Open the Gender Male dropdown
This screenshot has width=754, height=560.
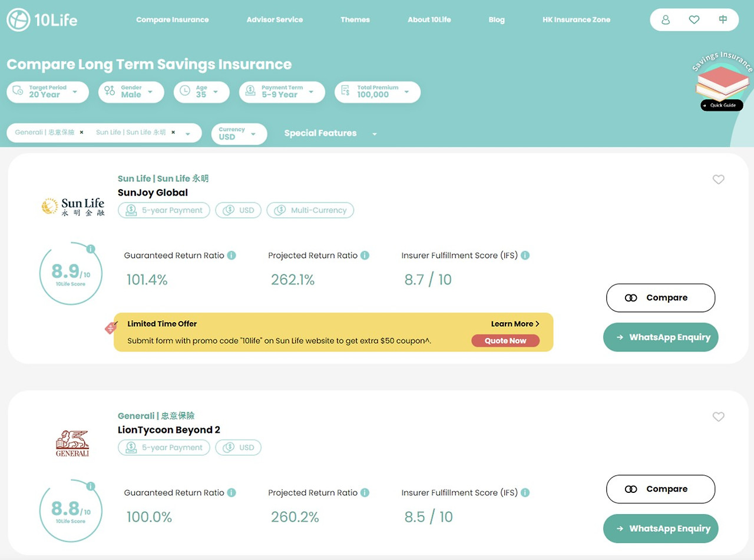131,92
